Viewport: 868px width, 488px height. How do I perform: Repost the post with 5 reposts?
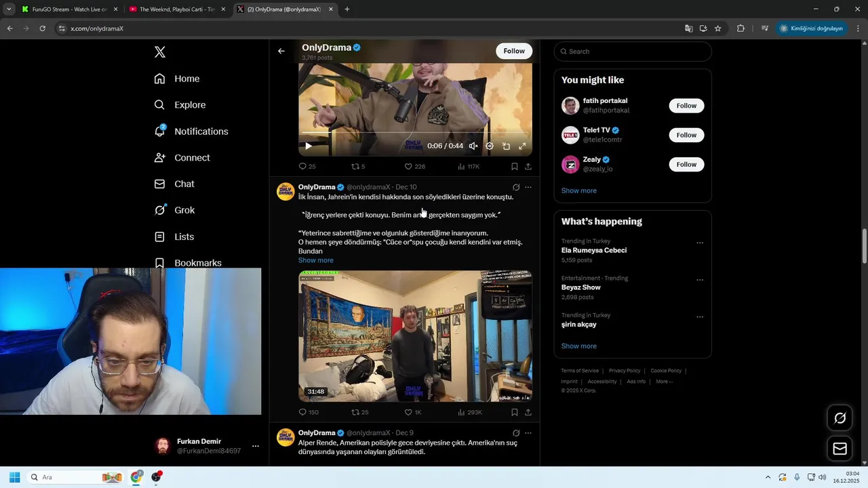(358, 166)
